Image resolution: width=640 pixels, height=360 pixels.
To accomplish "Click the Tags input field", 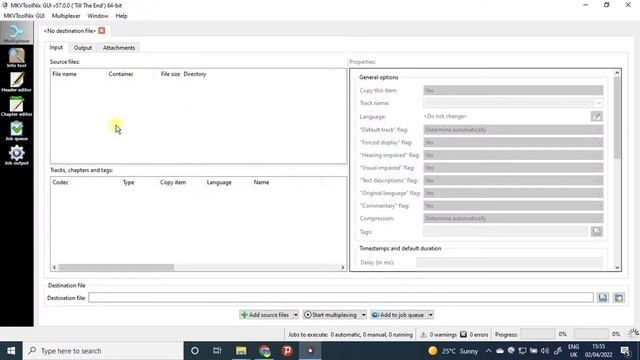I will pyautogui.click(x=505, y=231).
